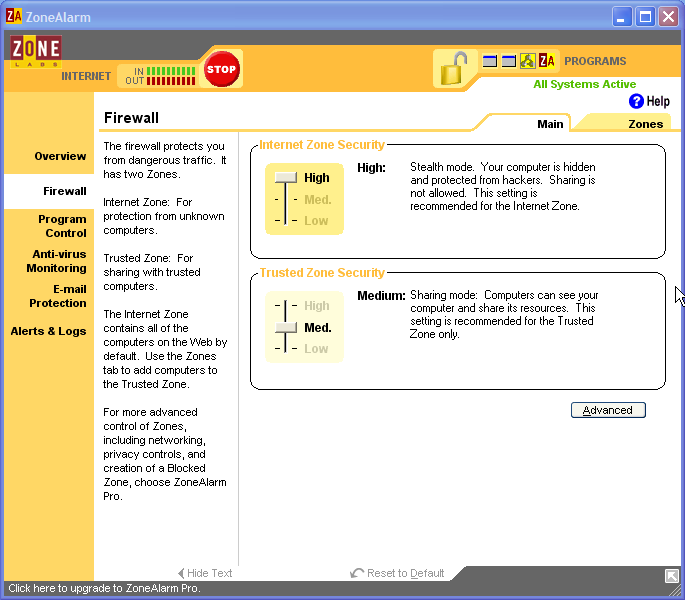Set Internet Zone slider to Low

point(316,221)
